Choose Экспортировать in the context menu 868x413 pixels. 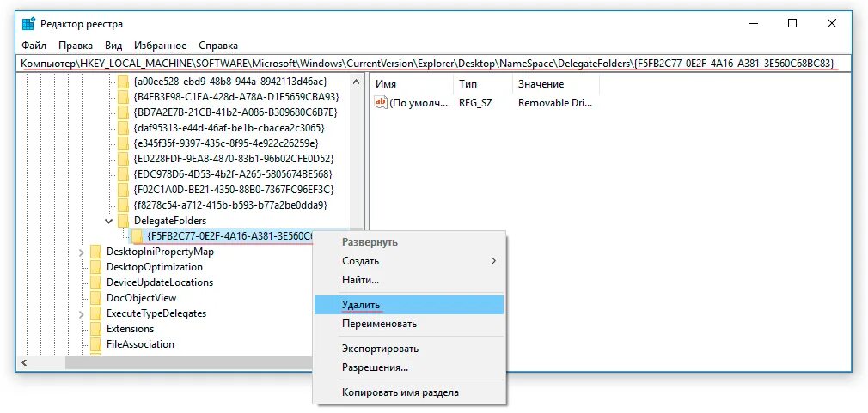pyautogui.click(x=408, y=349)
